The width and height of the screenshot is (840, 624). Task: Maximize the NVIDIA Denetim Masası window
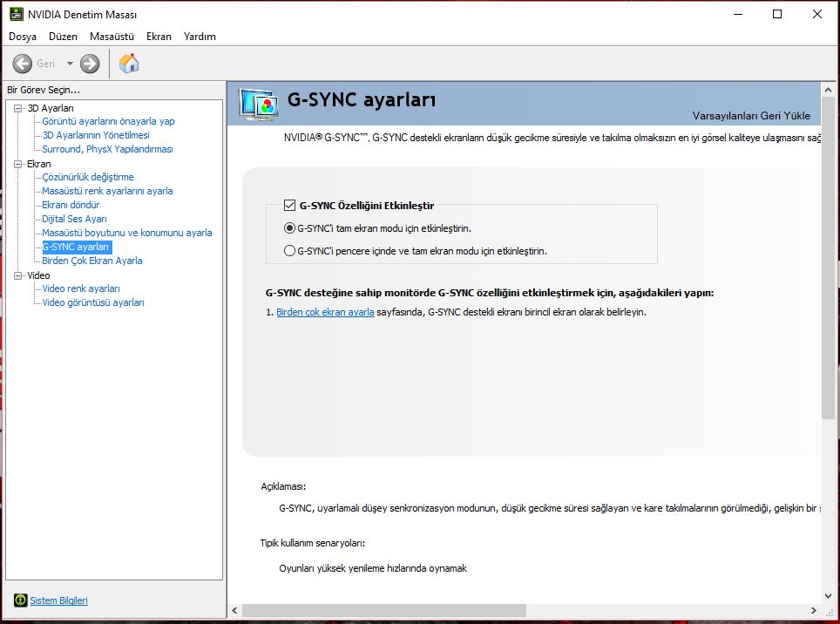tap(777, 14)
